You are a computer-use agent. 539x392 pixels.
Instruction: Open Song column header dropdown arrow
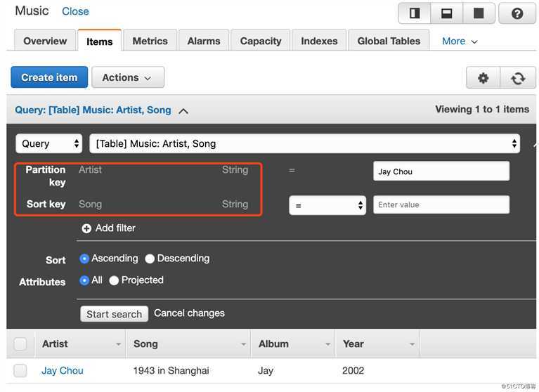tap(243, 344)
